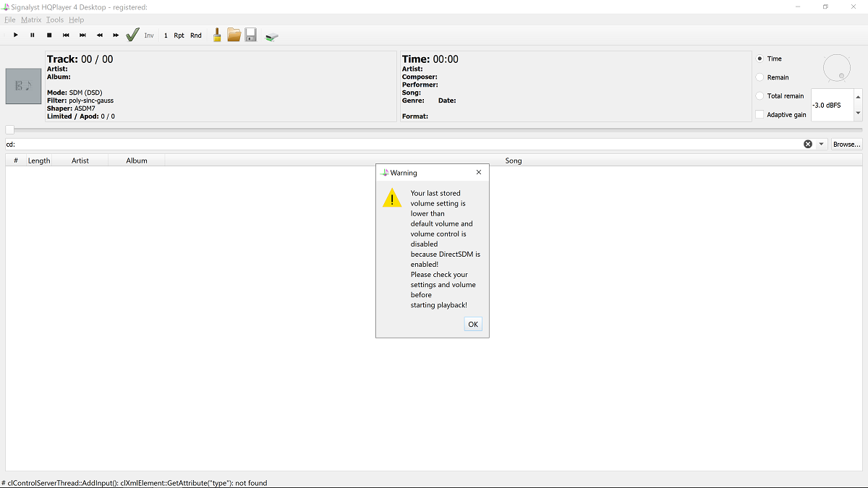Sort by the Album column header

tap(137, 160)
